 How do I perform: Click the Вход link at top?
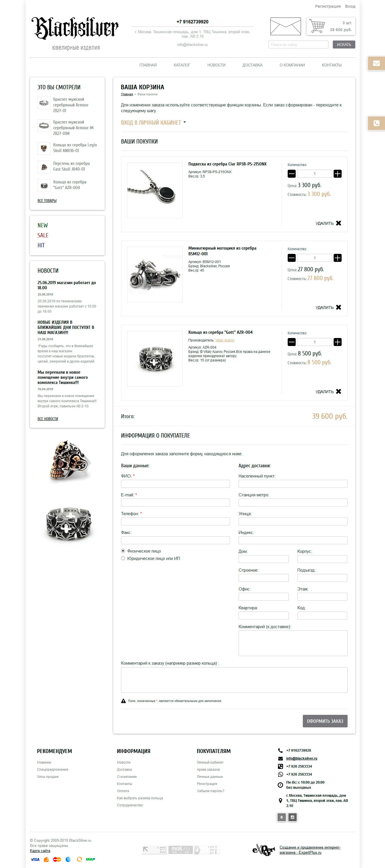(350, 6)
